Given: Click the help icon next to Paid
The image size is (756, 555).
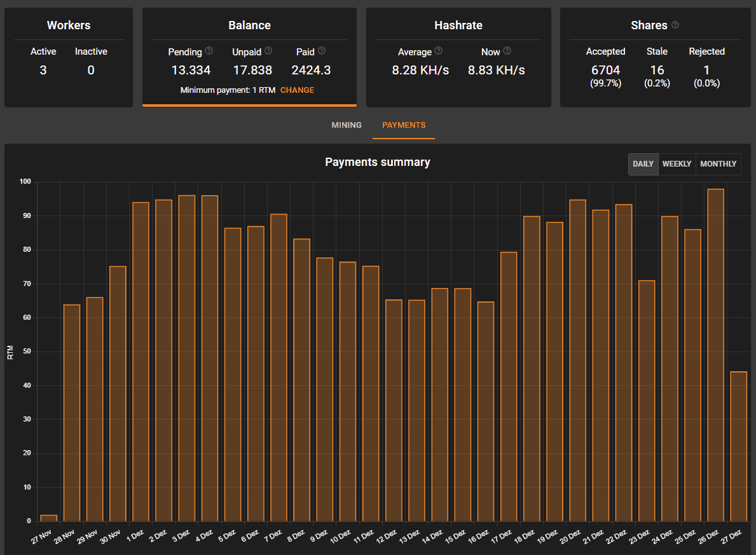Looking at the screenshot, I should click(x=322, y=51).
